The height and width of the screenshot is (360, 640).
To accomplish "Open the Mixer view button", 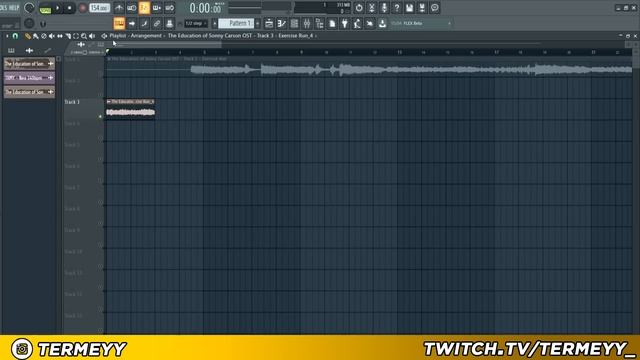I will 307,24.
